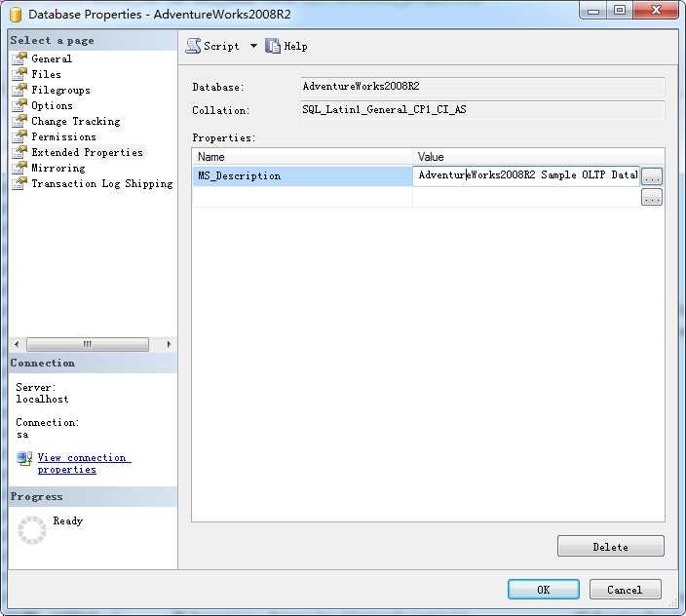Click the right scroll arrow of page list

169,344
